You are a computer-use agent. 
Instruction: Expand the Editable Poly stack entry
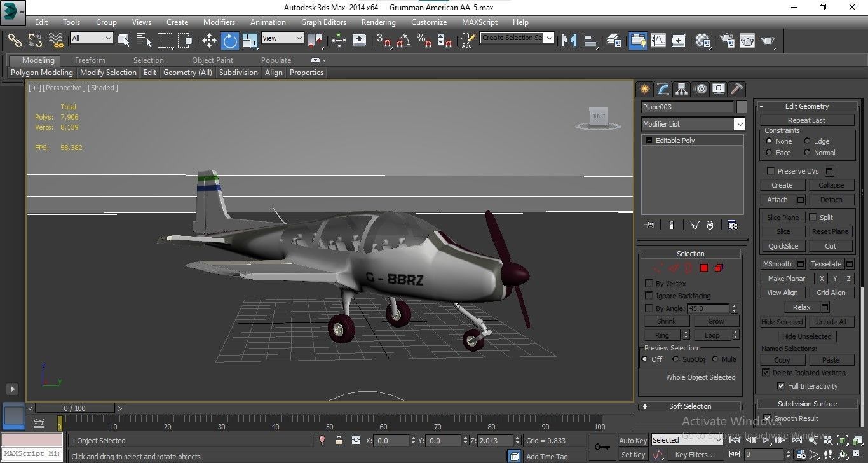[649, 141]
